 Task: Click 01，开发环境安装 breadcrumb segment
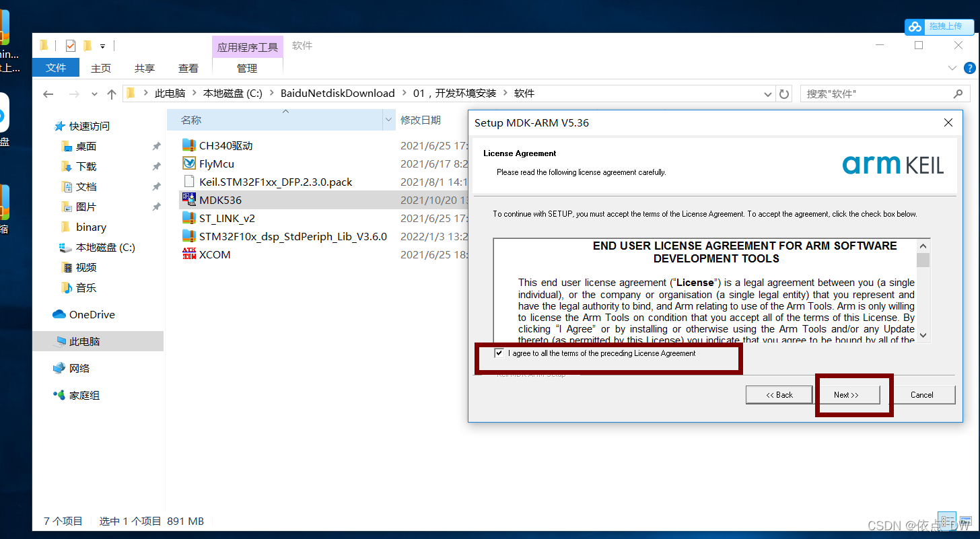point(454,94)
